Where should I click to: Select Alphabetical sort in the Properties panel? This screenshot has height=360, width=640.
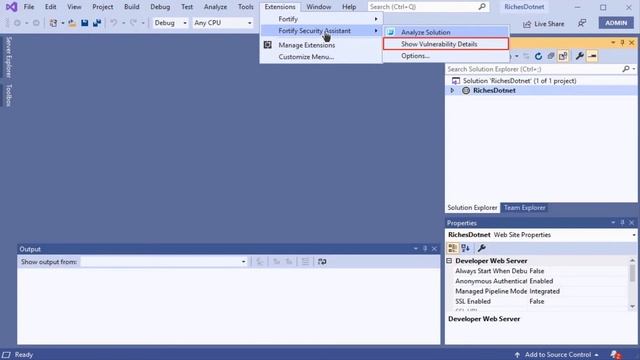point(466,248)
